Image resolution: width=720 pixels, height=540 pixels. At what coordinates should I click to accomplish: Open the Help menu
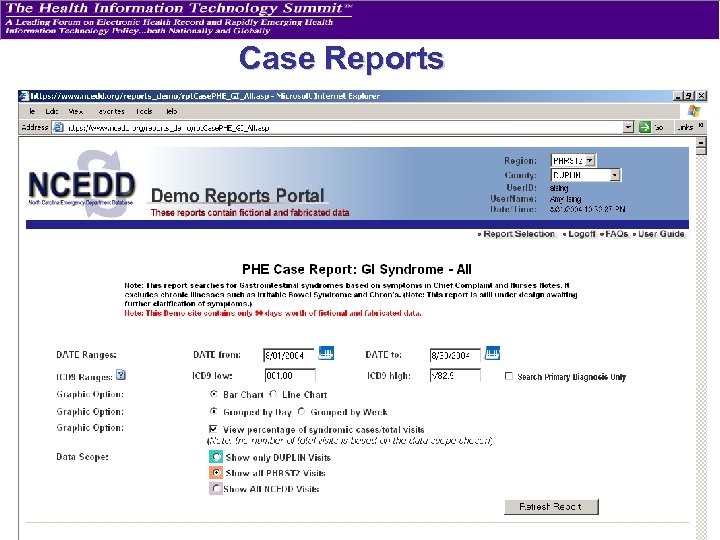(x=172, y=111)
